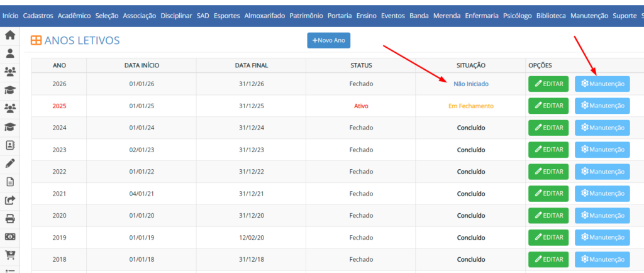Select the Biblioteca menu item

pos(551,15)
